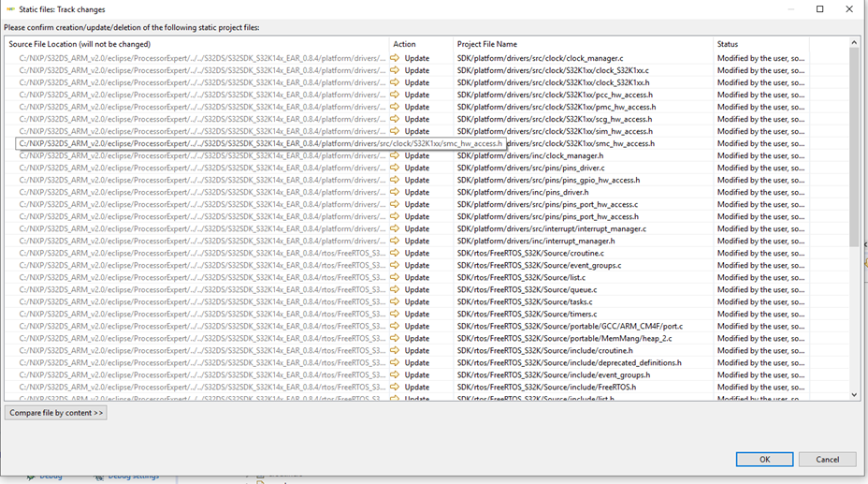
Task: Click update arrow icon for pcc_hw_access.h
Action: click(x=395, y=95)
